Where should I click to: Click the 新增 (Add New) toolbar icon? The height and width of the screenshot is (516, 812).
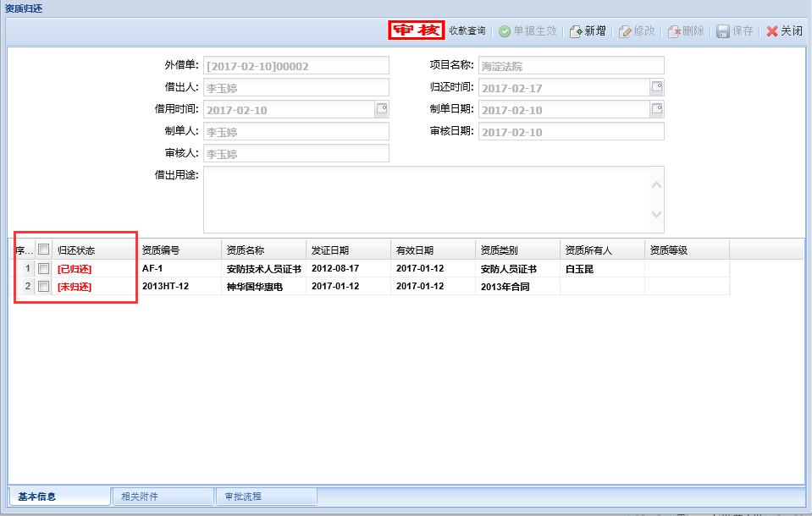(577, 31)
